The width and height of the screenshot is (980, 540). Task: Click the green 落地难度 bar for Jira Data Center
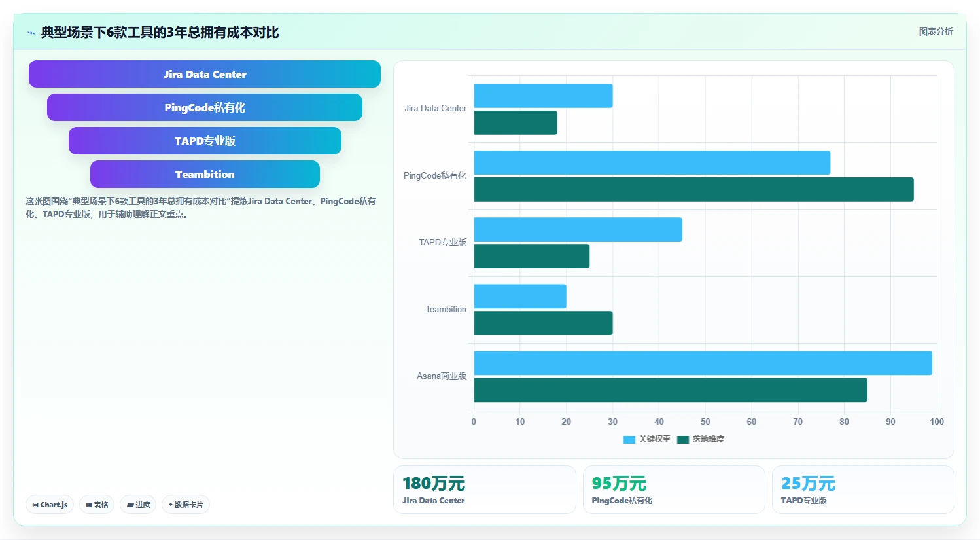click(516, 122)
